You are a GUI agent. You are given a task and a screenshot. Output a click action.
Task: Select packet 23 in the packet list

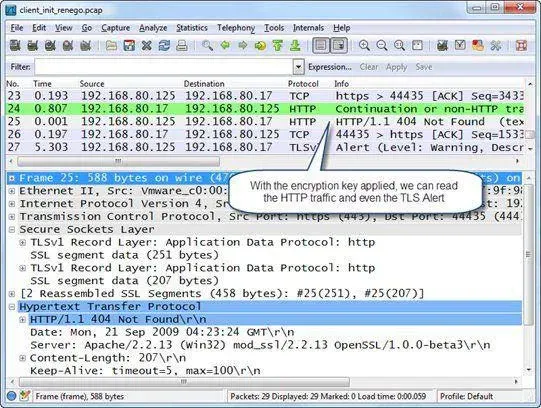pyautogui.click(x=265, y=96)
